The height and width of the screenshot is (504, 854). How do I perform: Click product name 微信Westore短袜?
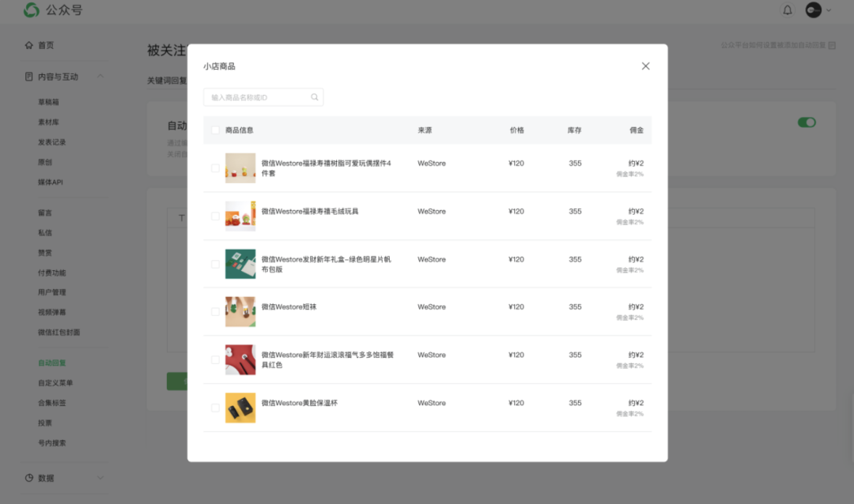click(x=289, y=307)
